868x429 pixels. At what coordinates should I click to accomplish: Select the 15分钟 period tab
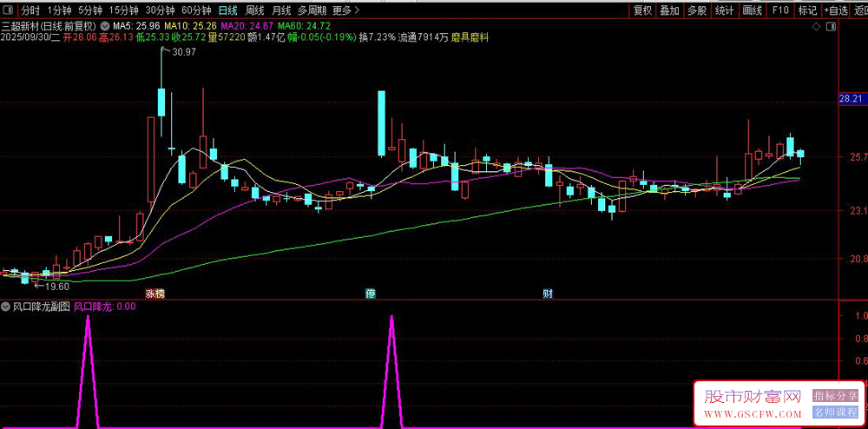coord(123,10)
